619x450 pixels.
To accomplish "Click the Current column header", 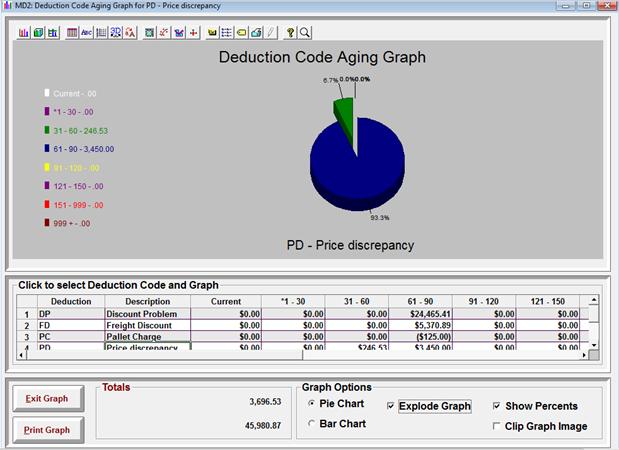I will (226, 301).
